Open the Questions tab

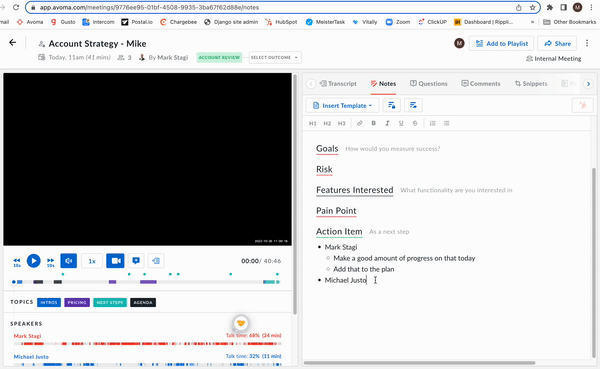click(429, 83)
